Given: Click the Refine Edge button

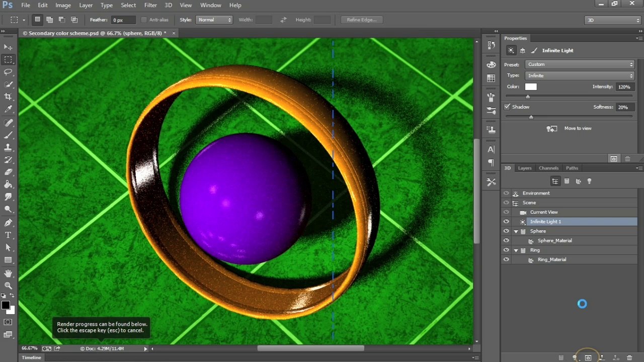Looking at the screenshot, I should 362,20.
